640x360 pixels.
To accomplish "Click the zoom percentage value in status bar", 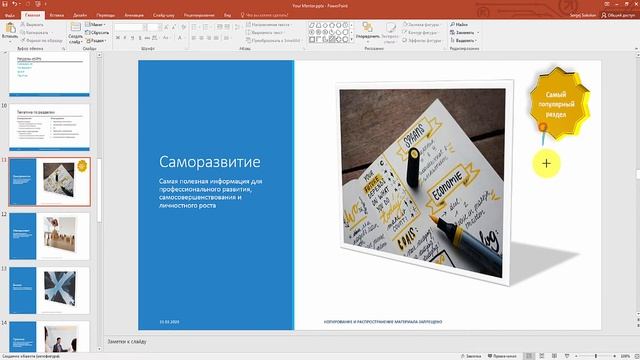I will [x=625, y=356].
